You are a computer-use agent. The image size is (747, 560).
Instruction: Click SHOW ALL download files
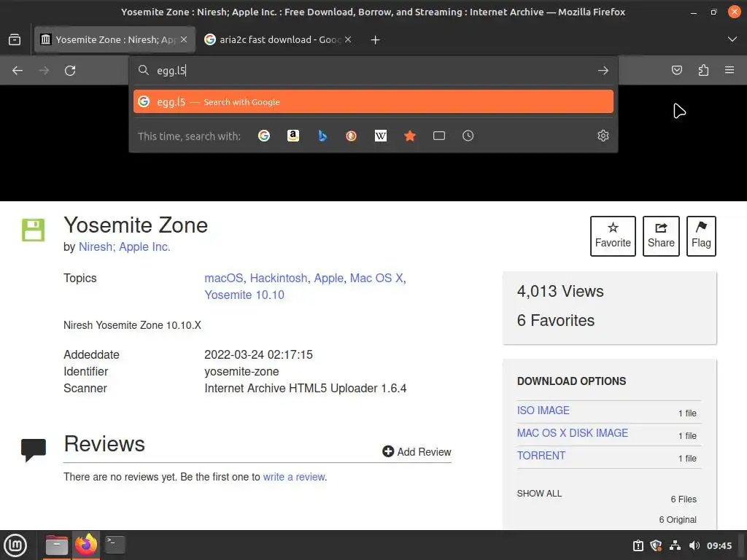pos(539,494)
